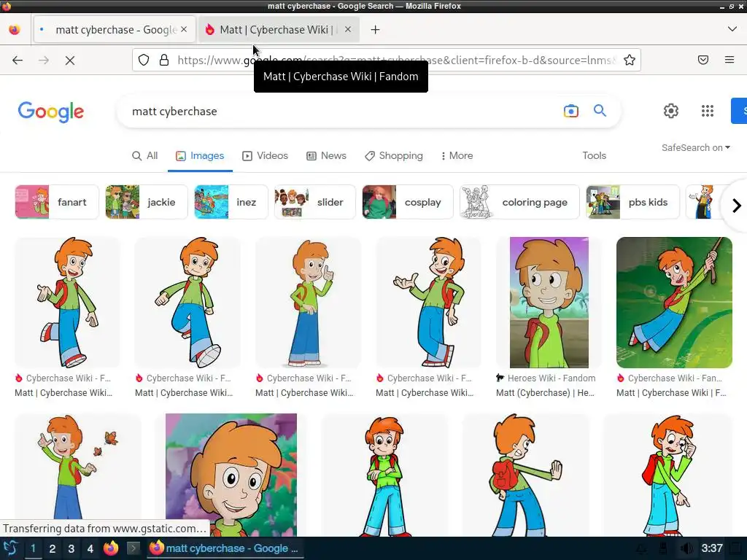Screen dimensions: 747x560
Task: Click the Firefox View icon in tab bar
Action: (x=15, y=29)
